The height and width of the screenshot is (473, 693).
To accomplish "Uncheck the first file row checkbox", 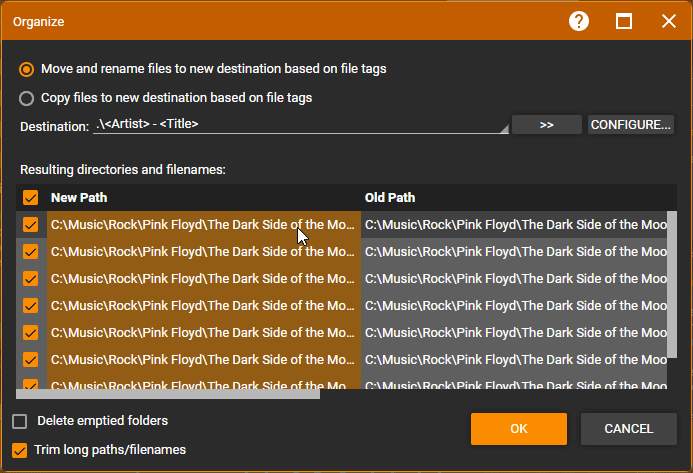I will (30, 225).
